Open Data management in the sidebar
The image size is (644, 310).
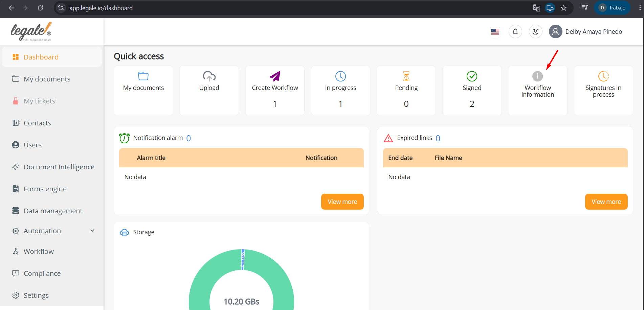pos(52,211)
